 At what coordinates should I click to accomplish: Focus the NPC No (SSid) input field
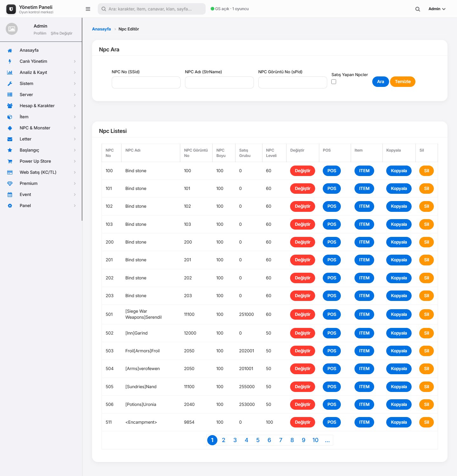[x=146, y=82]
